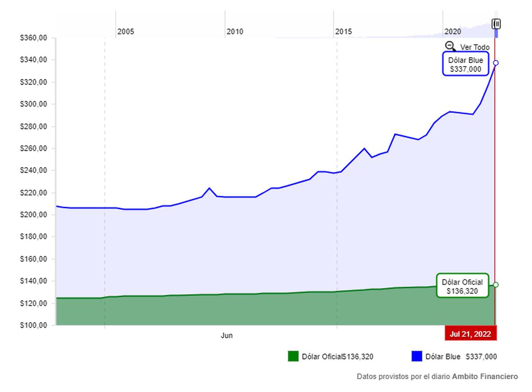The height and width of the screenshot is (392, 532).
Task: Click the Jun label on the x-axis
Action: [x=227, y=336]
